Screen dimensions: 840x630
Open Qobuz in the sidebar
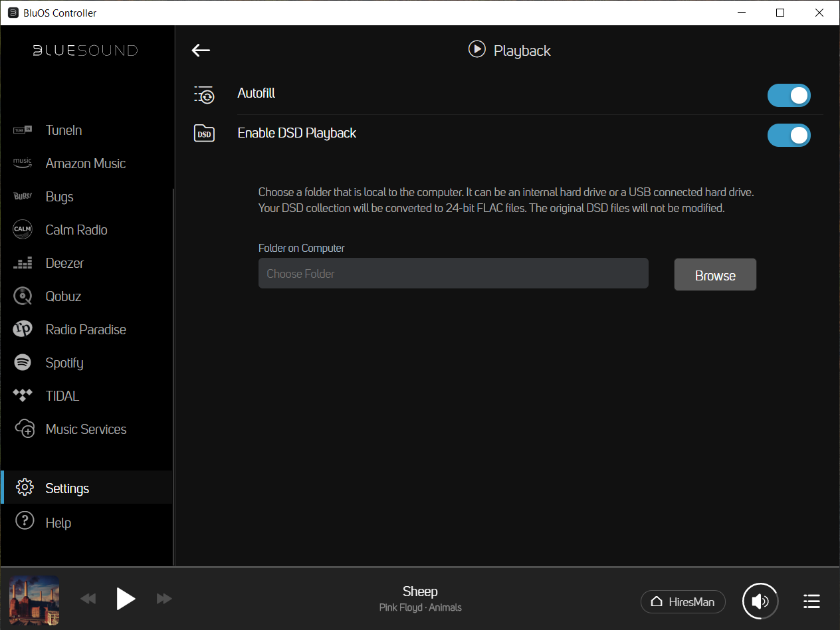(63, 296)
